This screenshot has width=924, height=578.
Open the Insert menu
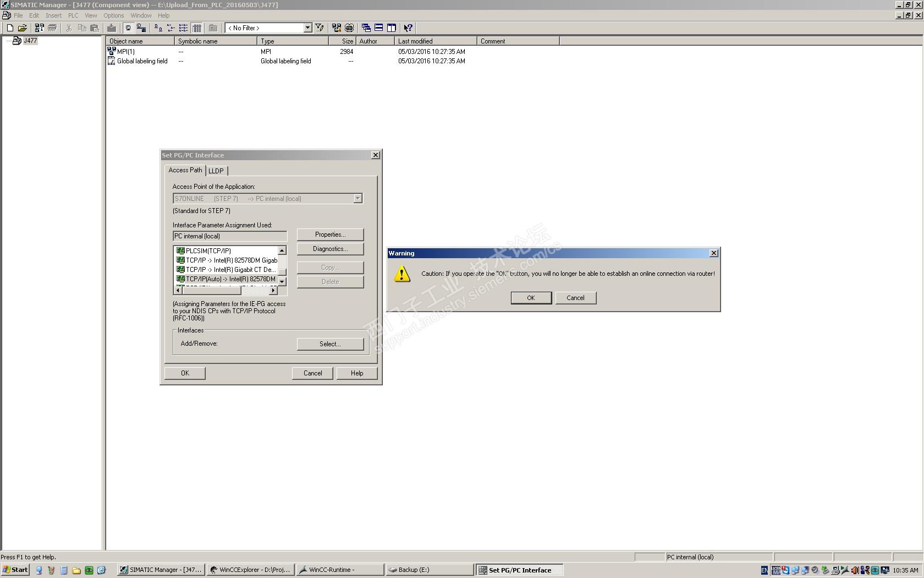tap(53, 15)
